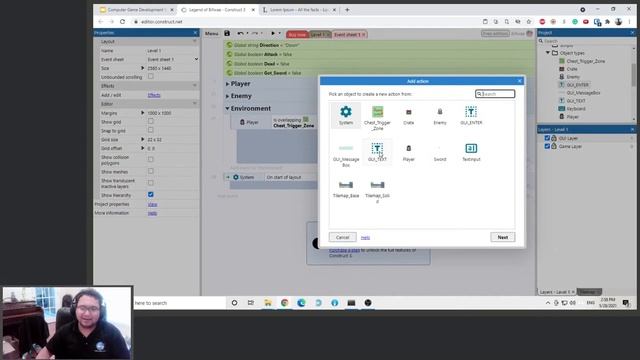Click Cheat_Trigger_Zone in Project object types
640x360 pixels.
click(585, 61)
